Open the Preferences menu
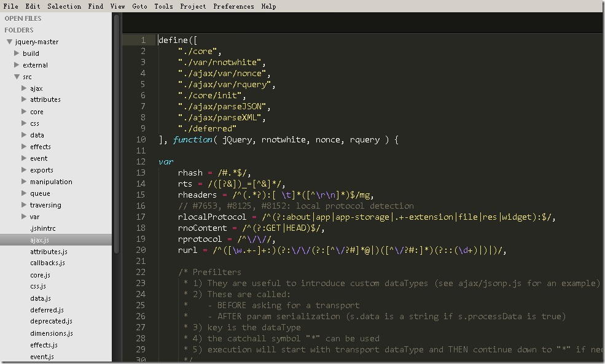Screen dimensions: 605x364 click(233, 6)
